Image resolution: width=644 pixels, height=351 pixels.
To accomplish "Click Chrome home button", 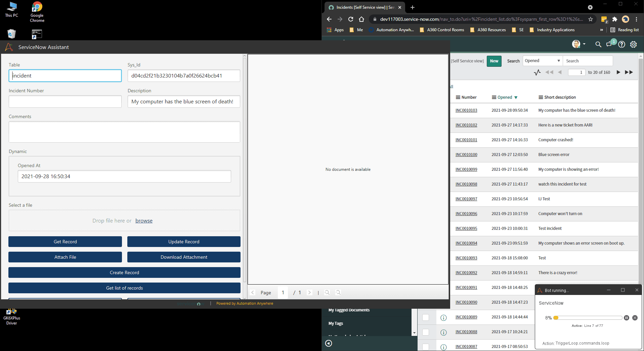I will tap(361, 19).
